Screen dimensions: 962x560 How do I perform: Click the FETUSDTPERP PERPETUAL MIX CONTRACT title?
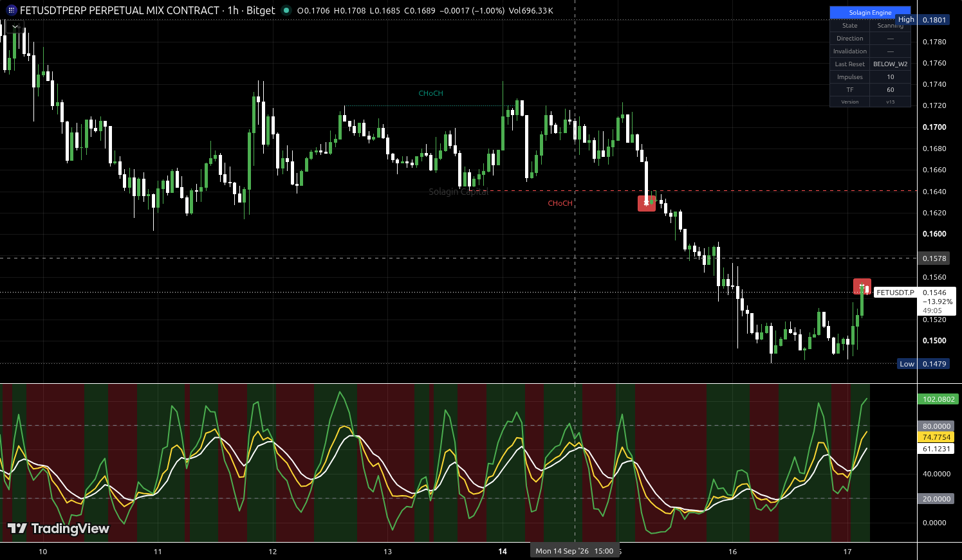pyautogui.click(x=120, y=10)
